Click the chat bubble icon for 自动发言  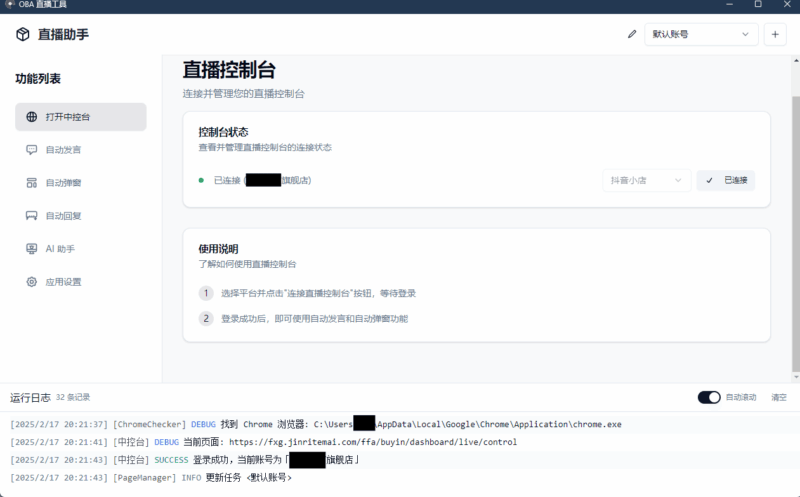click(32, 150)
